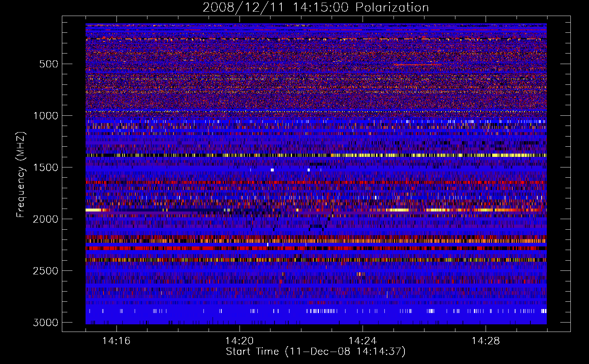589x364 pixels.
Task: Click the 3000 frequency tick label
Action: [46, 323]
